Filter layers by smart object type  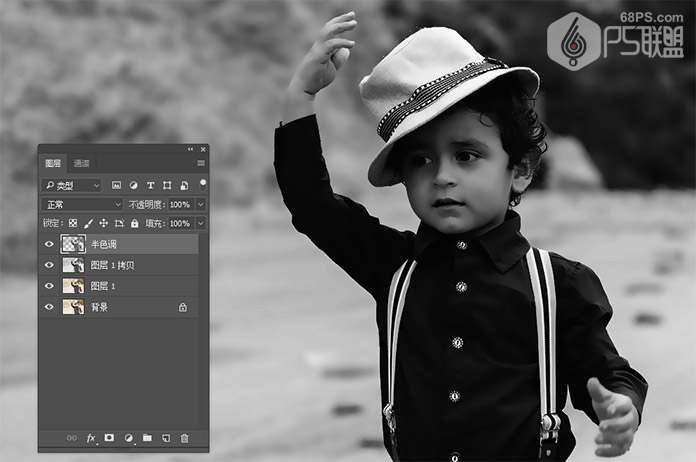click(184, 185)
